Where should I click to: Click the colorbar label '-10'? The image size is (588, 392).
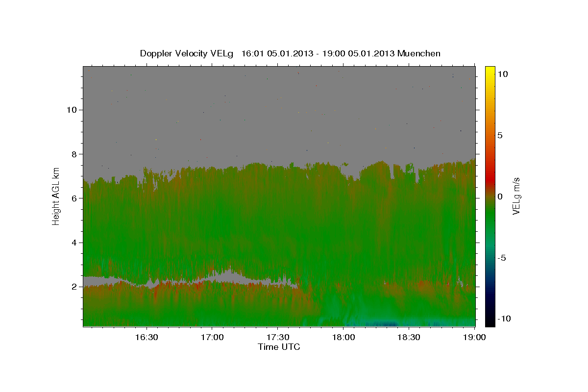pos(504,319)
